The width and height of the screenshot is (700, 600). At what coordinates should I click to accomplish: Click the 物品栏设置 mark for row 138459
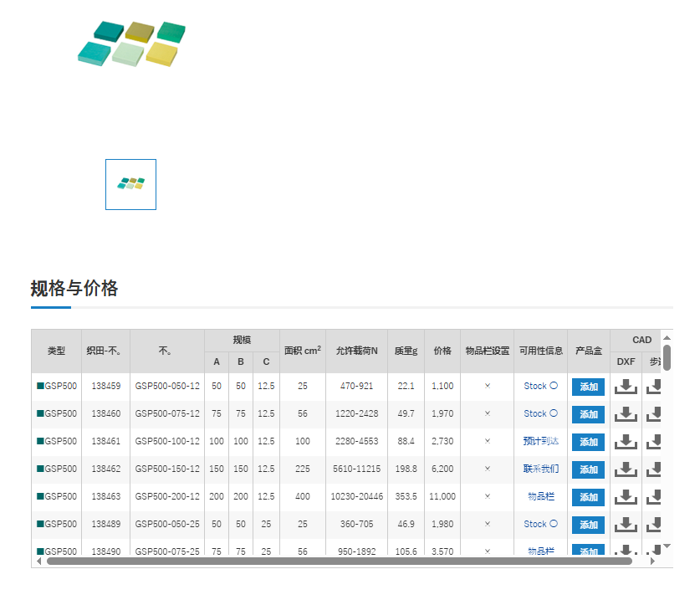pos(488,387)
